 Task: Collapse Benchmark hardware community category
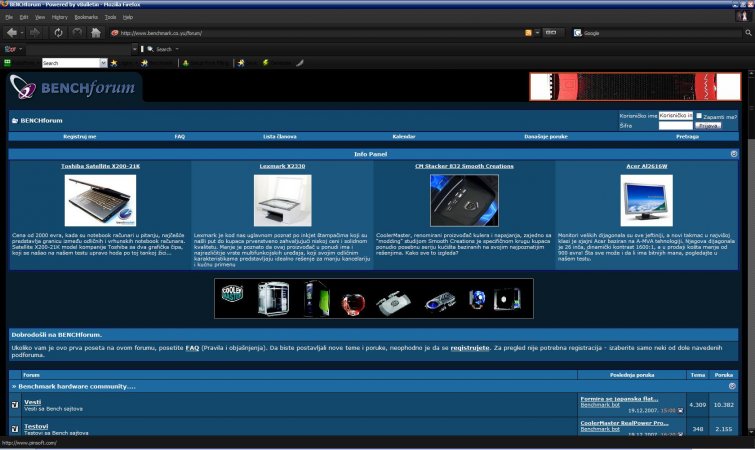tap(732, 386)
